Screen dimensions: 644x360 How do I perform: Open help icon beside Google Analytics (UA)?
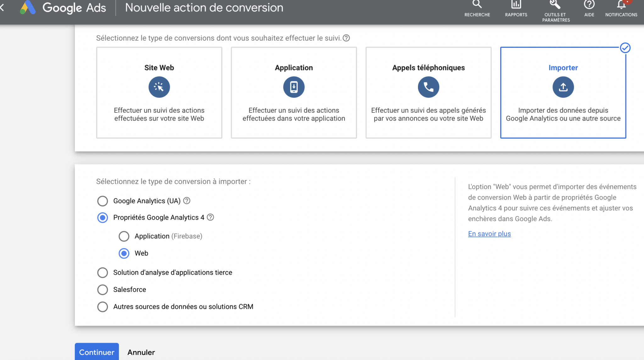[187, 200]
